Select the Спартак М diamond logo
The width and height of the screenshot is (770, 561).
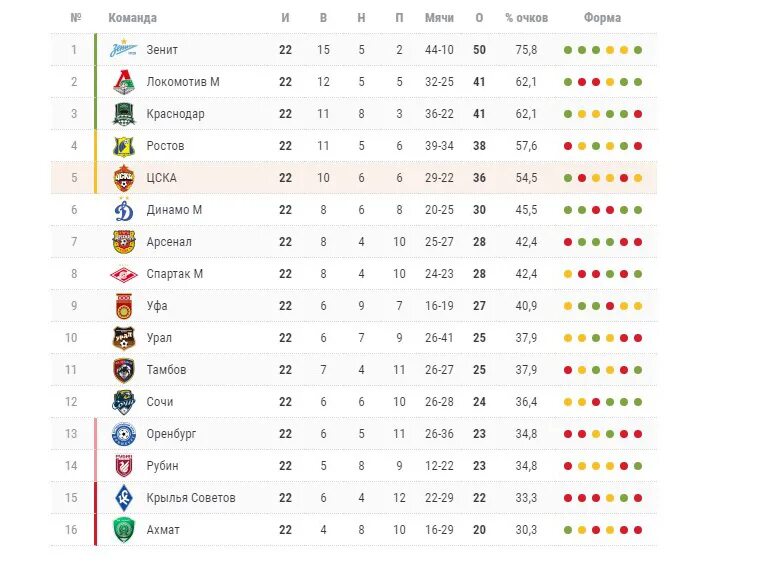(124, 274)
